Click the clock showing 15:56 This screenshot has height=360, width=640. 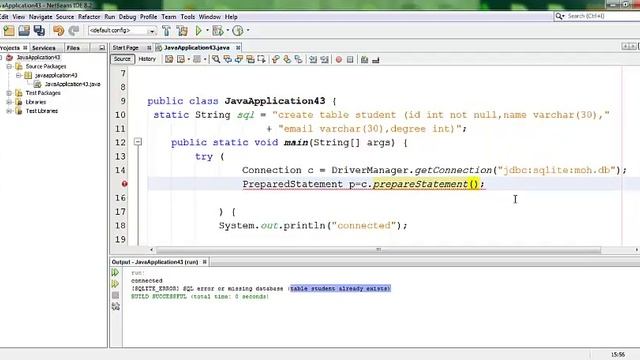(x=618, y=355)
